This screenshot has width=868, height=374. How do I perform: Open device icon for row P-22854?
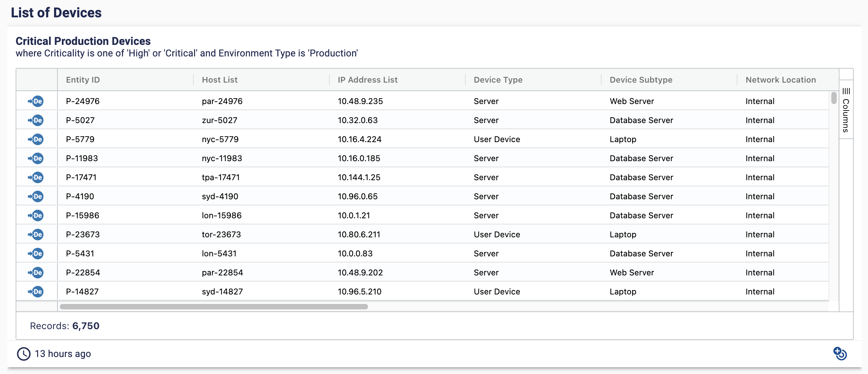(36, 272)
